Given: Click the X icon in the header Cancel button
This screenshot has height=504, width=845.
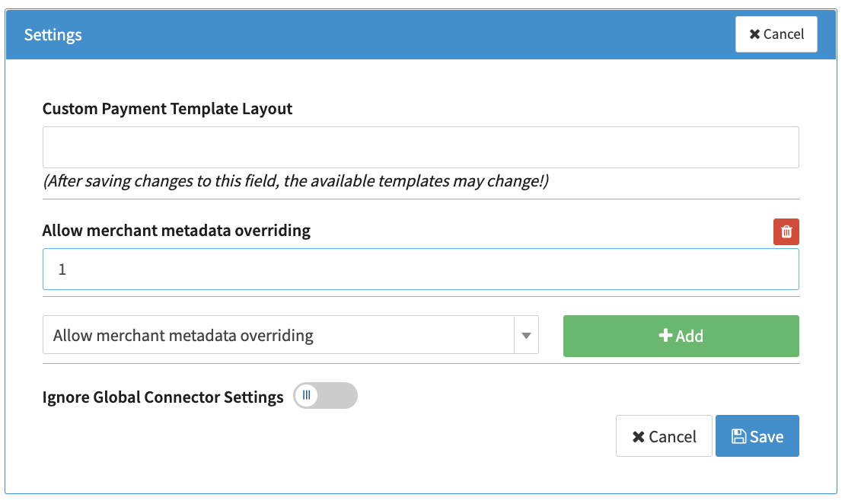Looking at the screenshot, I should click(754, 34).
